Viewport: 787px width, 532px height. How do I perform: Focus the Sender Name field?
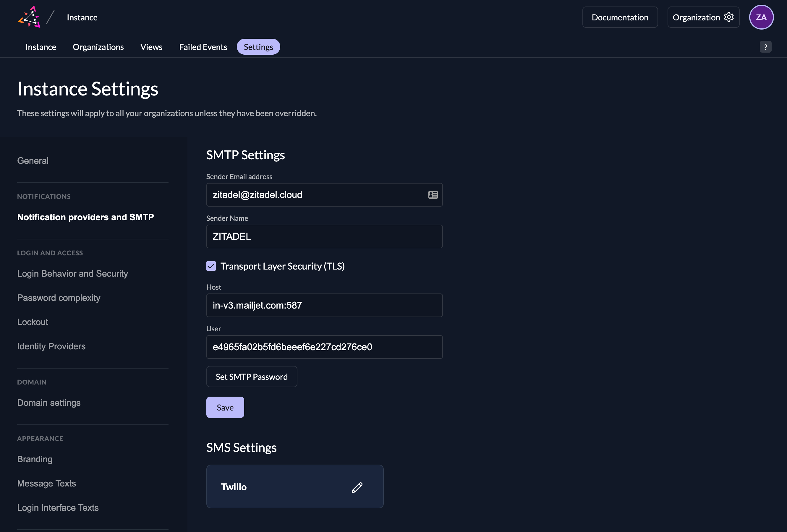click(324, 236)
